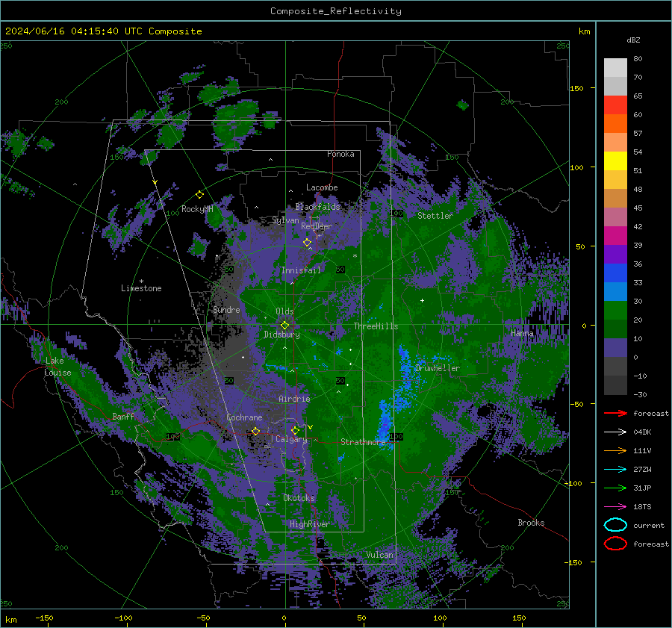Click the Okotoks map label
672x628 pixels.
(299, 498)
